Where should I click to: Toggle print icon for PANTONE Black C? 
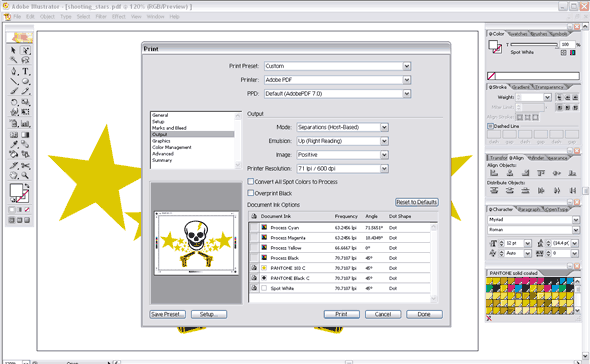coord(254,278)
